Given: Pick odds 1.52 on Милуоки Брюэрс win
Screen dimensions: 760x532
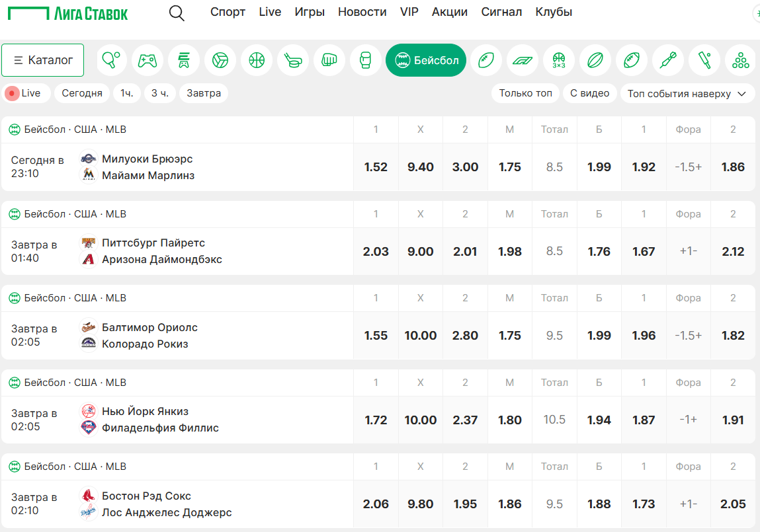Looking at the screenshot, I should point(376,167).
